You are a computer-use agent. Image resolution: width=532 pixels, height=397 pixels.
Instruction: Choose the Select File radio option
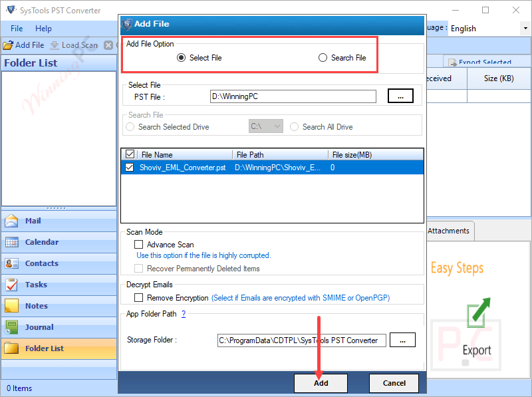point(181,58)
